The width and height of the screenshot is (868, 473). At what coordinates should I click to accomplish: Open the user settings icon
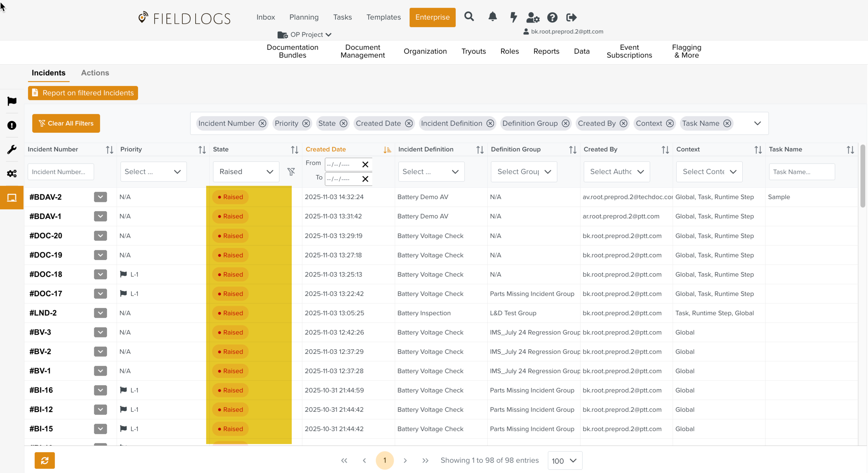click(x=533, y=17)
